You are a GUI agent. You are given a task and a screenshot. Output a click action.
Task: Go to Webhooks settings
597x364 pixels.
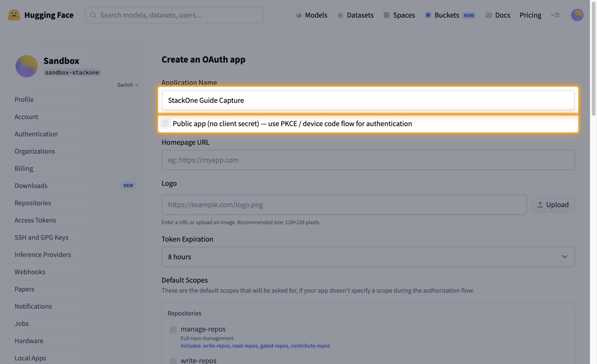[75, 272]
